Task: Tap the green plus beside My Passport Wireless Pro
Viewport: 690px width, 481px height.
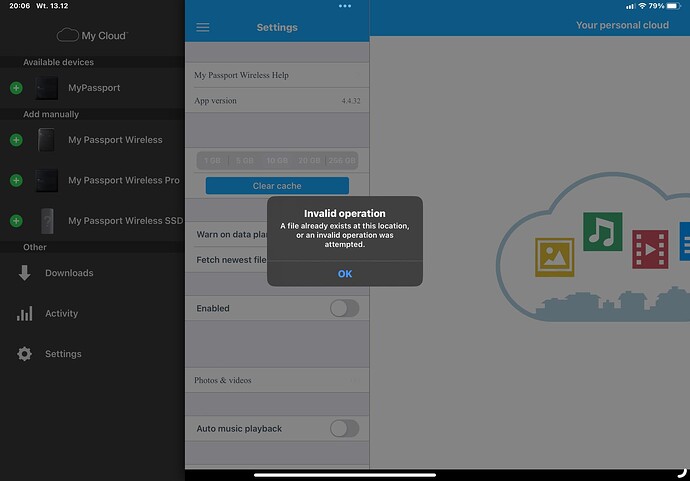Action: click(16, 180)
